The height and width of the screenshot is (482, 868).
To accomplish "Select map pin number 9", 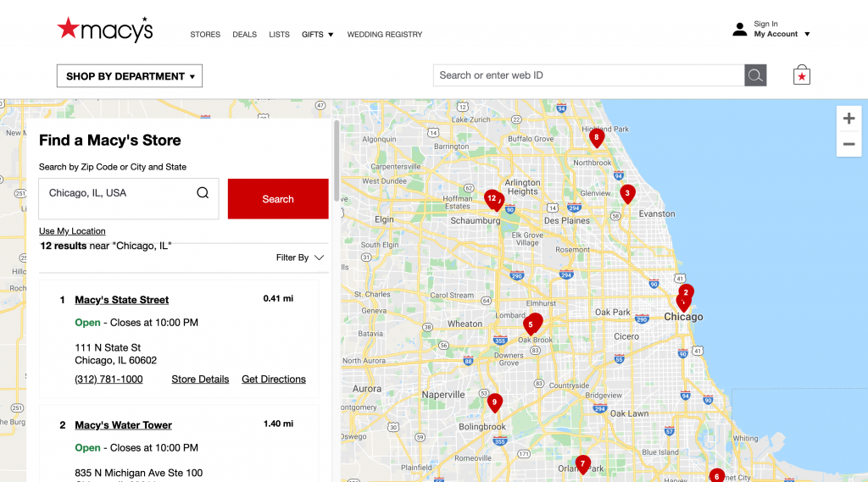I will pyautogui.click(x=494, y=403).
